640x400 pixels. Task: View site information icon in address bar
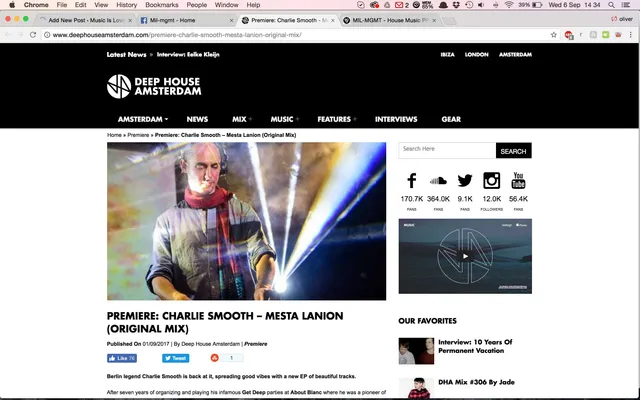47,35
